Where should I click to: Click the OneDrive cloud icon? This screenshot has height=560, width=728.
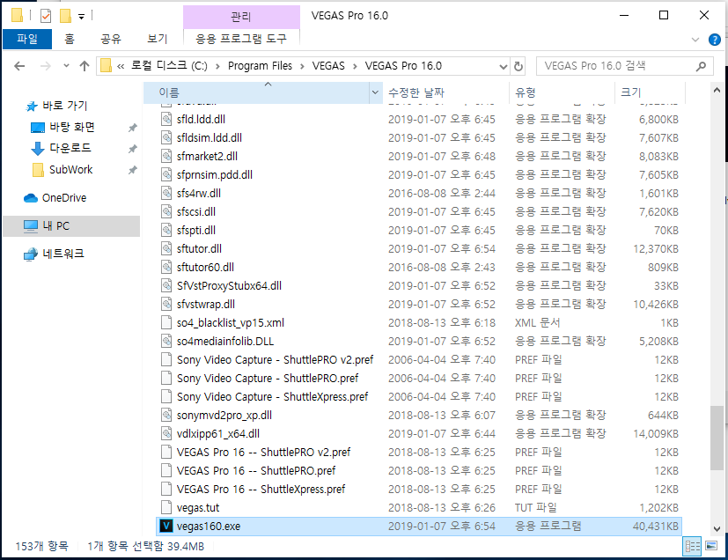(x=31, y=198)
